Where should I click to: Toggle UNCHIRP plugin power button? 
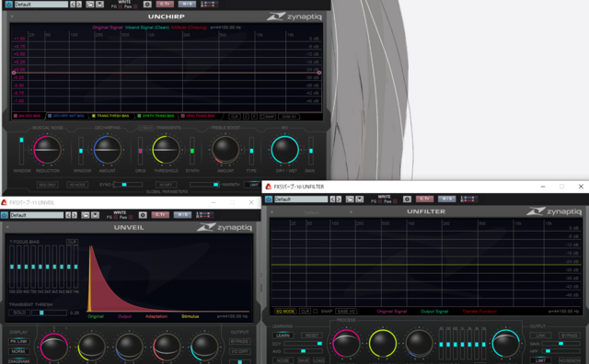pos(8,4)
